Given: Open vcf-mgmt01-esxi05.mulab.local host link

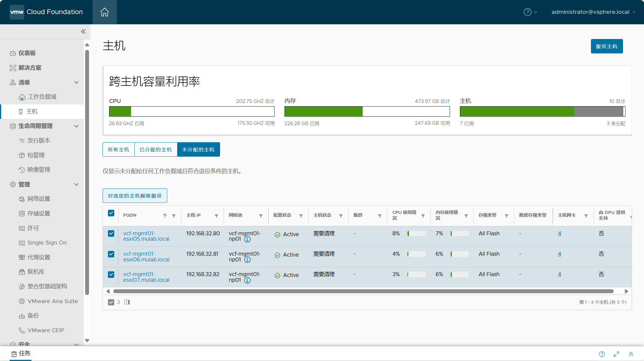Looking at the screenshot, I should click(x=146, y=236).
